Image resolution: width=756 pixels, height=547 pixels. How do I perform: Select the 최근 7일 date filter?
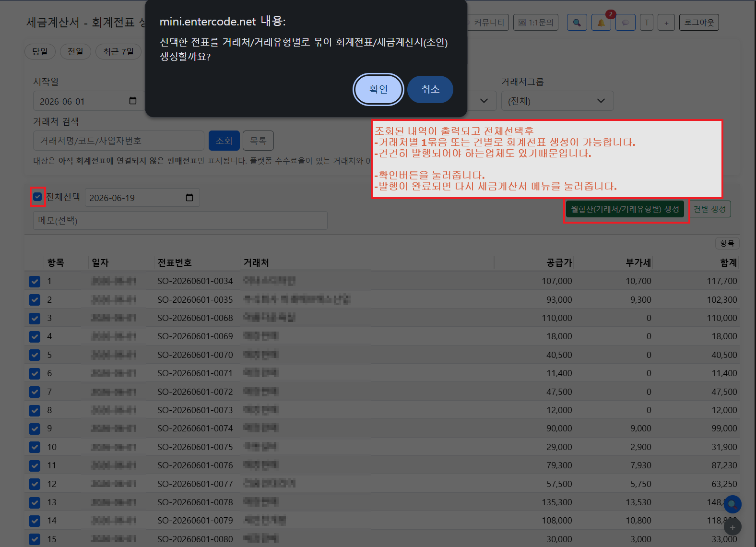point(118,51)
